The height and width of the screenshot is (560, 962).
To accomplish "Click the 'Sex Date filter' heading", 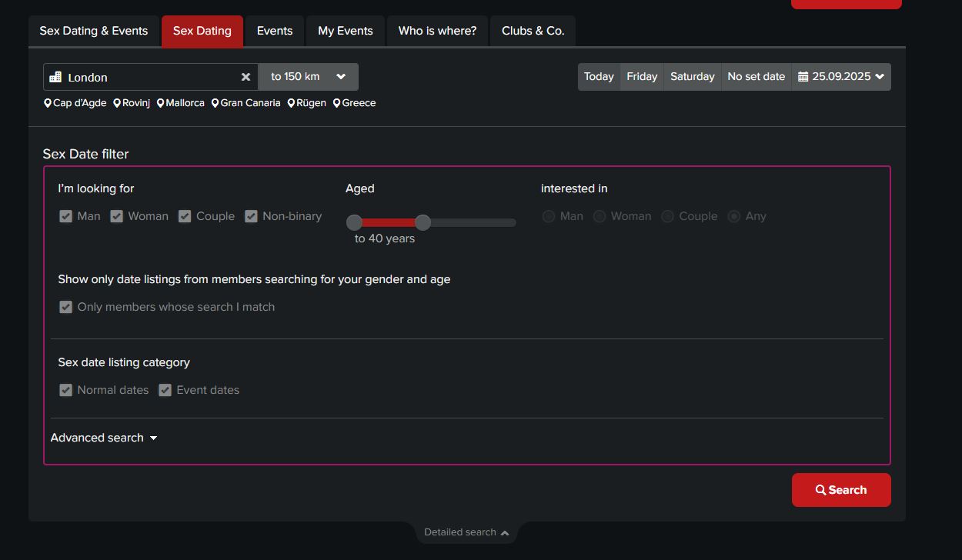I will 85,154.
